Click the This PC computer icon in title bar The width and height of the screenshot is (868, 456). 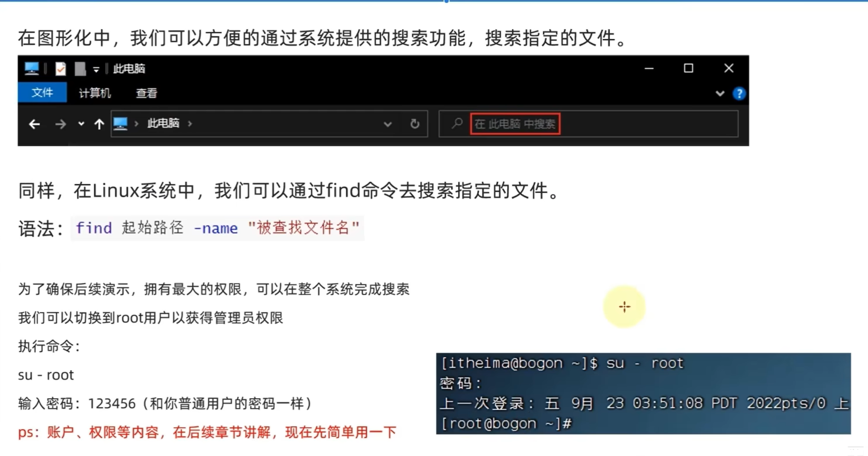point(32,69)
